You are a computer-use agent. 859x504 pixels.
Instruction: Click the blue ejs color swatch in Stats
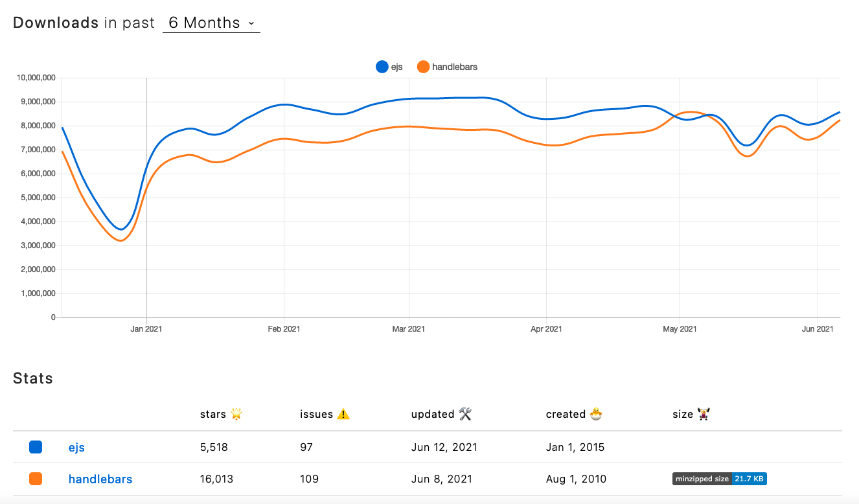[x=36, y=447]
